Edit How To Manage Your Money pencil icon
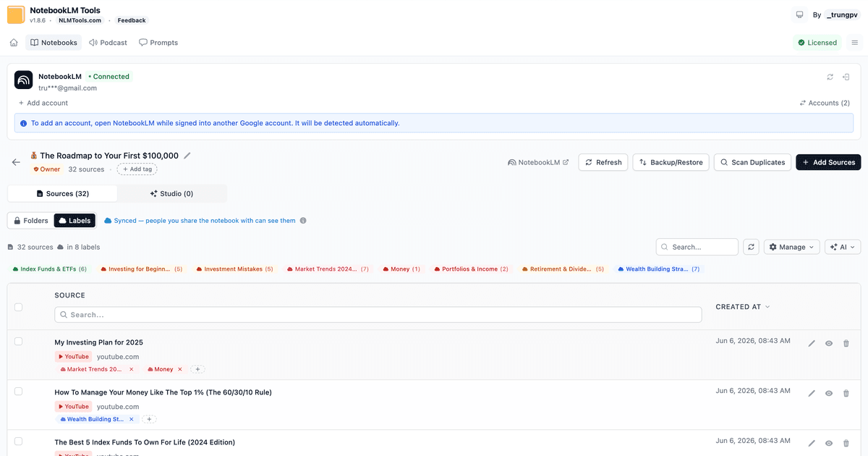This screenshot has width=868, height=456. click(812, 394)
